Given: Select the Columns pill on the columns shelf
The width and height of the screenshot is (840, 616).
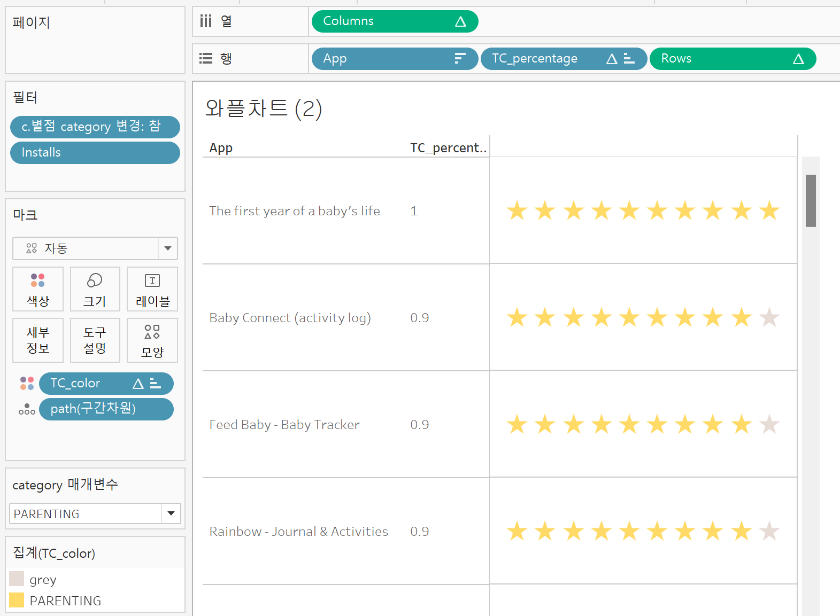Looking at the screenshot, I should pyautogui.click(x=395, y=21).
